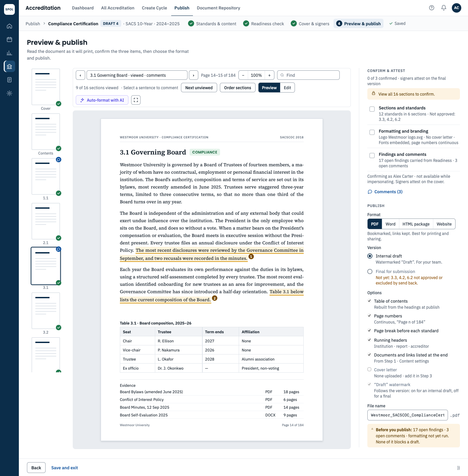This screenshot has height=476, width=468.
Task: Click Next unviewed button
Action: pyautogui.click(x=199, y=88)
